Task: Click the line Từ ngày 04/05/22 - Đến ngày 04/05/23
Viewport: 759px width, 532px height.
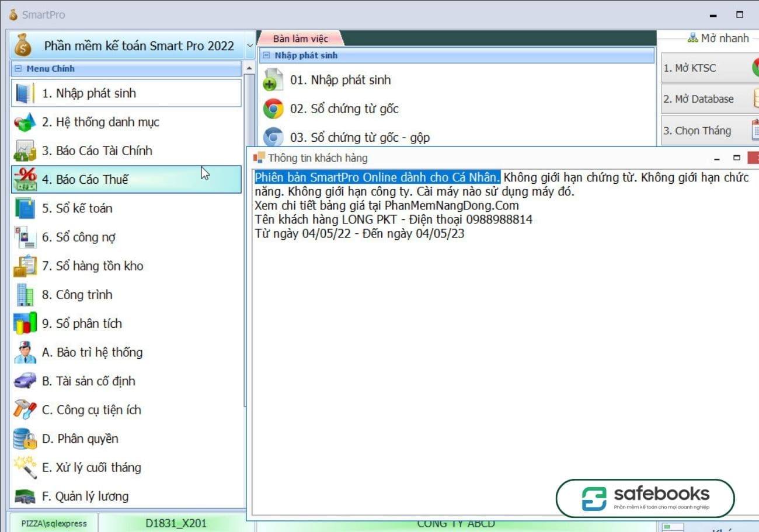Action: click(x=360, y=233)
